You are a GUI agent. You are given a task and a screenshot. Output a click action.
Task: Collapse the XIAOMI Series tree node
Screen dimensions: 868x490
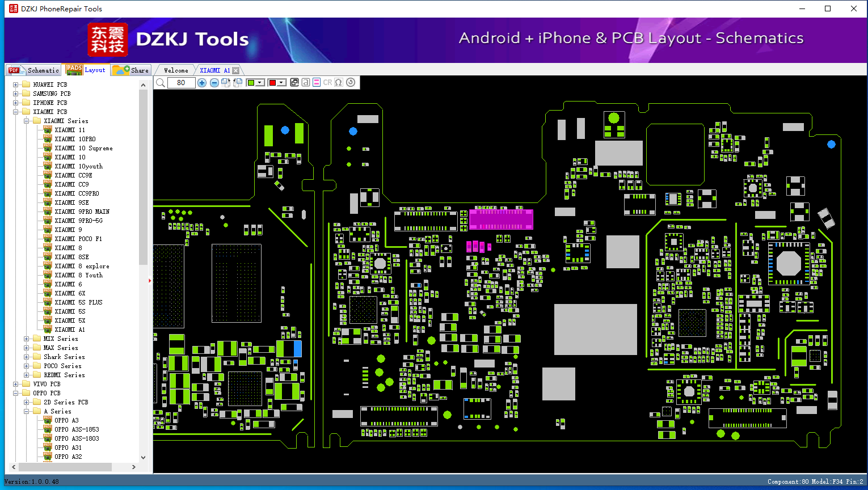tap(26, 121)
